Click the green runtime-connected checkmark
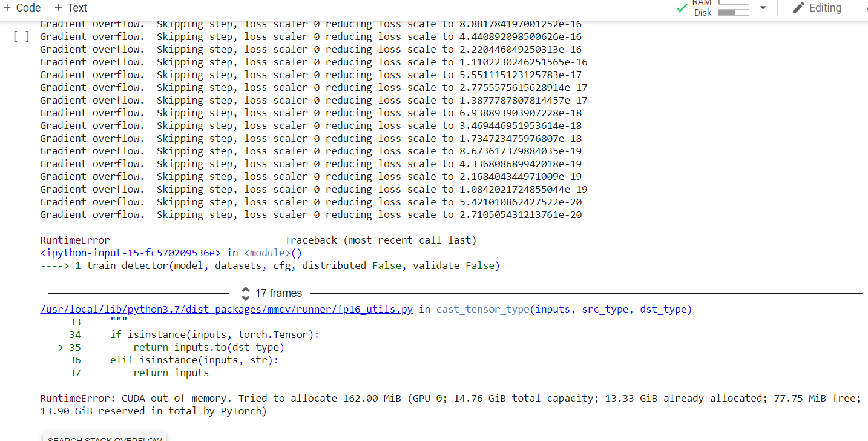Image resolution: width=868 pixels, height=441 pixels. (x=682, y=8)
